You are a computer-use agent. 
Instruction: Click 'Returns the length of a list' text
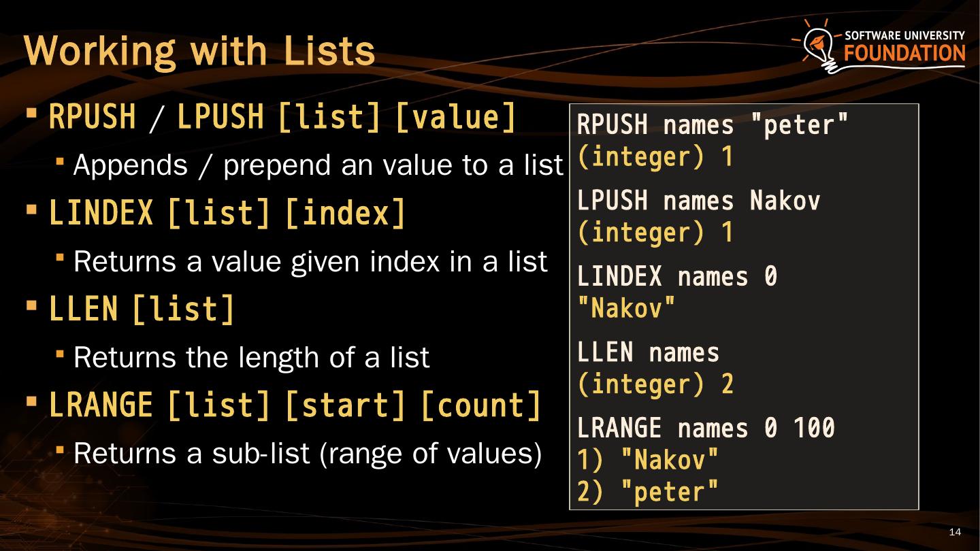251,357
